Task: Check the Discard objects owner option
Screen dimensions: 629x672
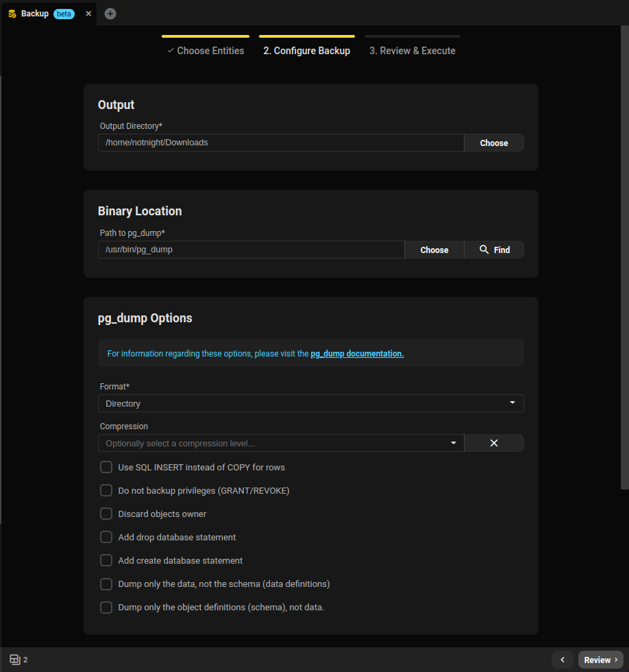Action: coord(106,513)
